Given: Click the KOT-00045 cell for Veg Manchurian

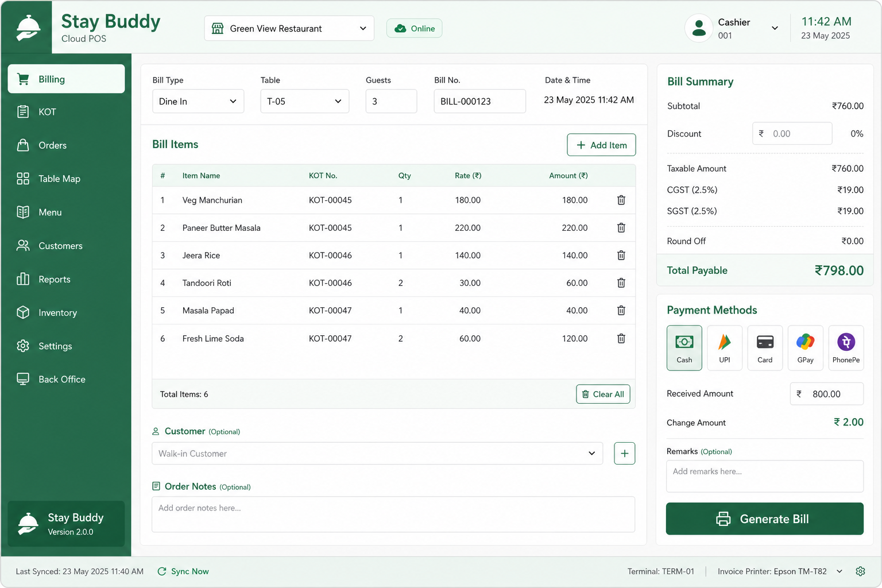Looking at the screenshot, I should pyautogui.click(x=330, y=200).
